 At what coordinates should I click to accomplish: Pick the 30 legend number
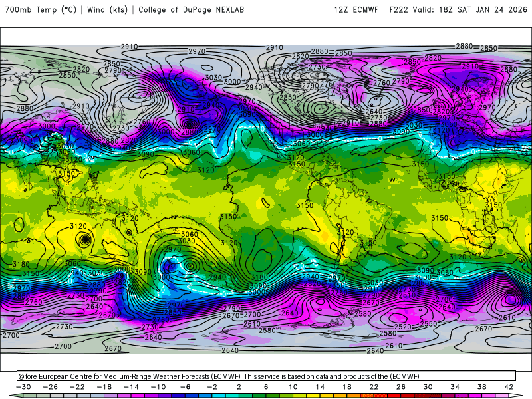pos(428,387)
